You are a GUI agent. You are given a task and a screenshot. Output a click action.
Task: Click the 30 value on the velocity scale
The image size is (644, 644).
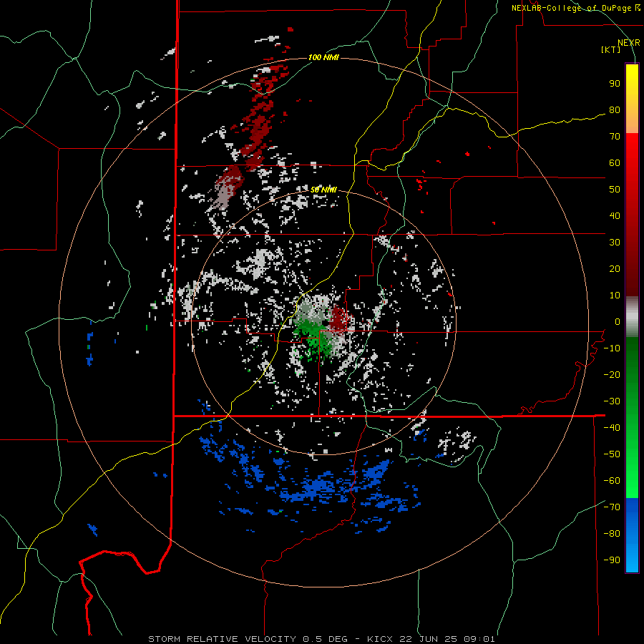click(615, 243)
